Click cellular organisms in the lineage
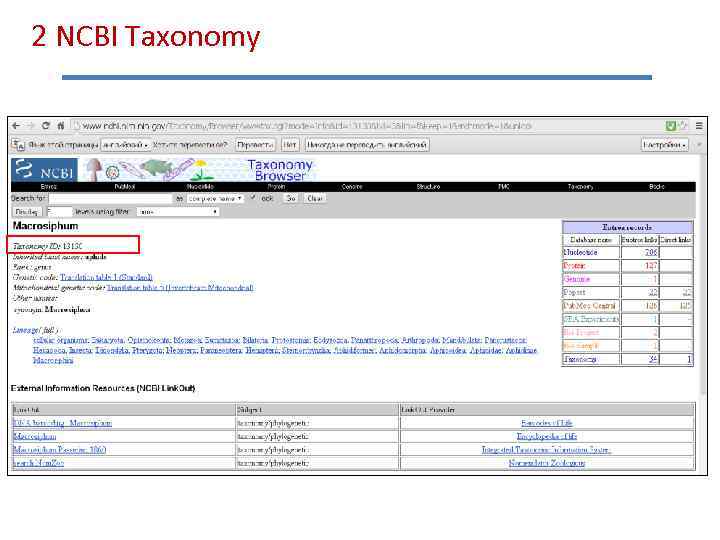The width and height of the screenshot is (720, 540). click(x=61, y=340)
